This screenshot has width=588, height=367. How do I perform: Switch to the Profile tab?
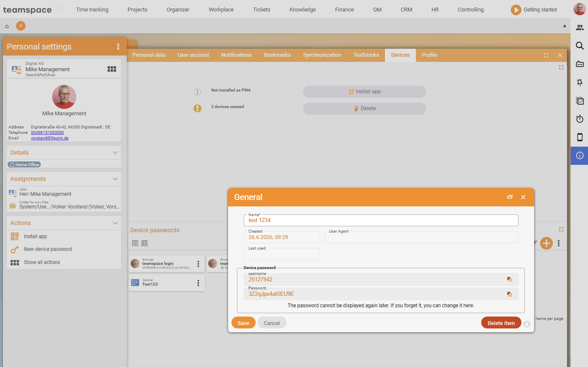(429, 55)
